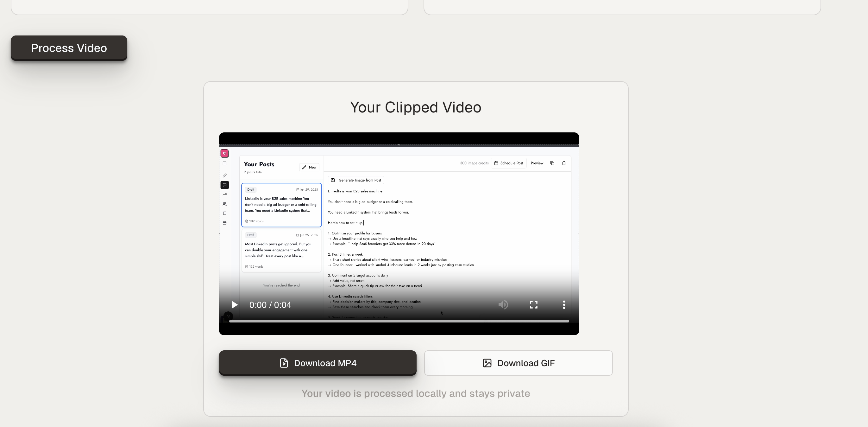This screenshot has height=427, width=868.
Task: Select the highlighted posts chat icon
Action: pos(224,185)
